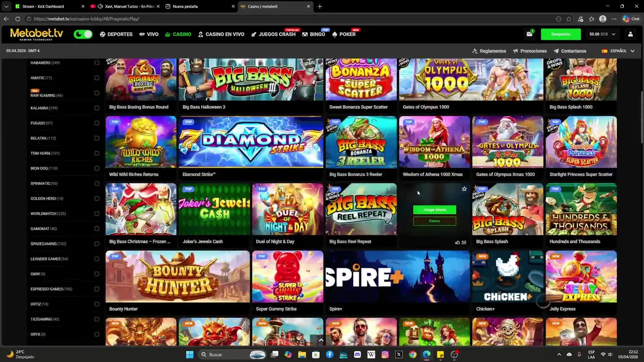Screen dimensions: 644x362
Task: Open the POKER section
Action: pos(344,34)
